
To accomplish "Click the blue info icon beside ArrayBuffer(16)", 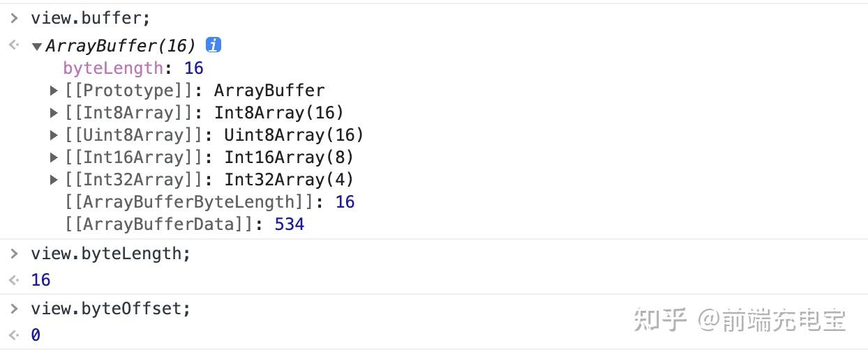I will pos(214,45).
